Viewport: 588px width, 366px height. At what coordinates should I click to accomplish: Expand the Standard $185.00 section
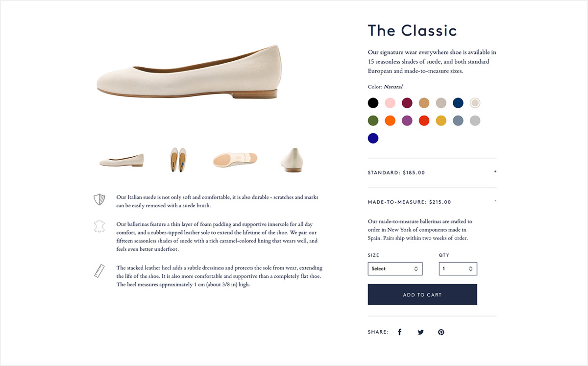495,172
